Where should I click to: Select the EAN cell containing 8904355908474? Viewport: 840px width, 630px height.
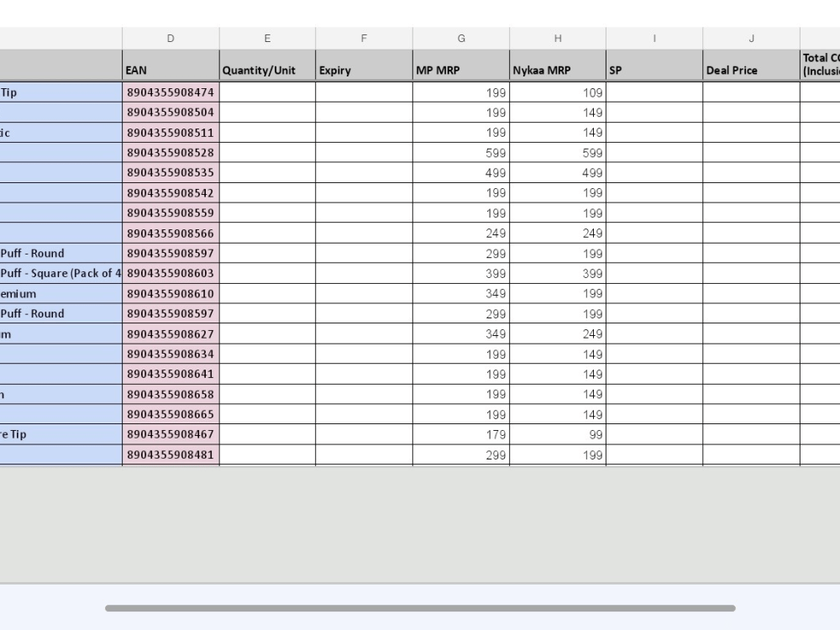[171, 92]
